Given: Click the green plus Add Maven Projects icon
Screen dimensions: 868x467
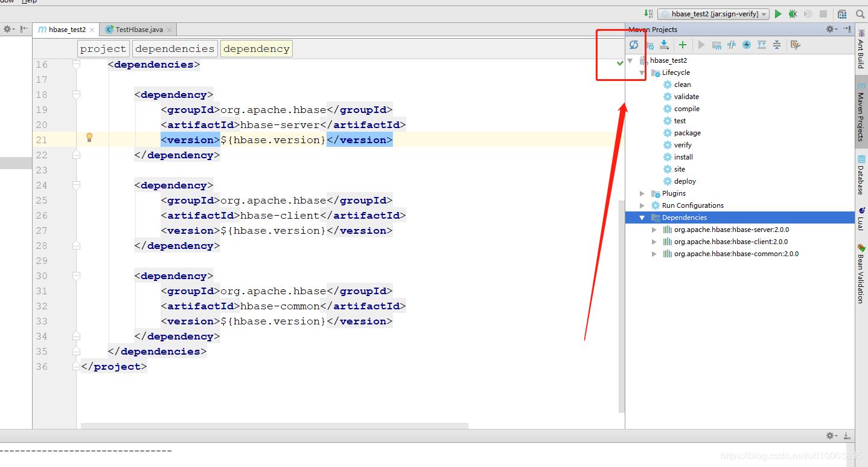Looking at the screenshot, I should click(x=683, y=45).
